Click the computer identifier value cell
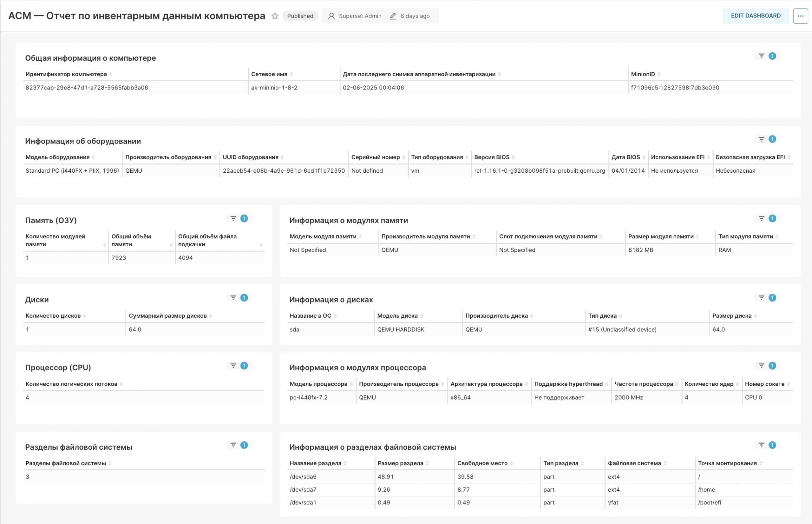Screen dimensions: 812x524 [87, 88]
